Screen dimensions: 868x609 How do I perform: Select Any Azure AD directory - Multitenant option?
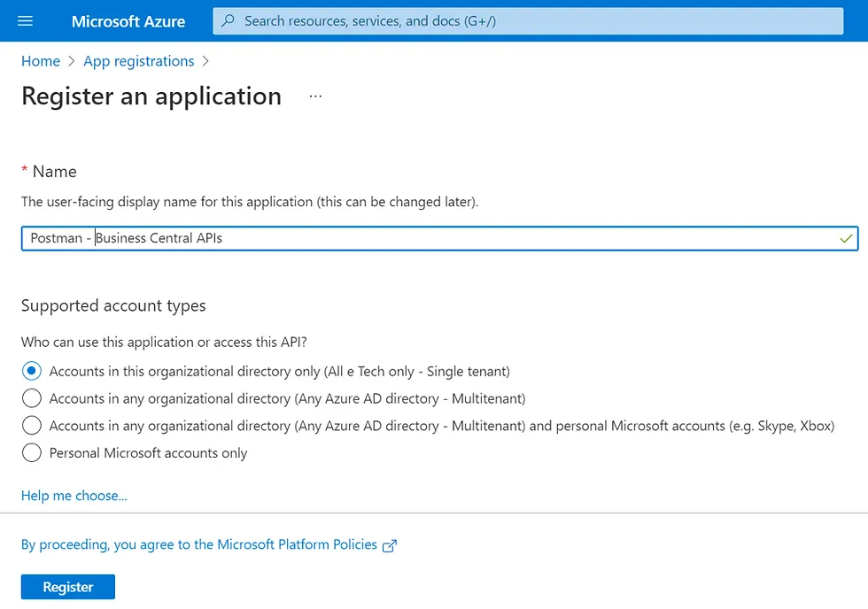coord(32,397)
